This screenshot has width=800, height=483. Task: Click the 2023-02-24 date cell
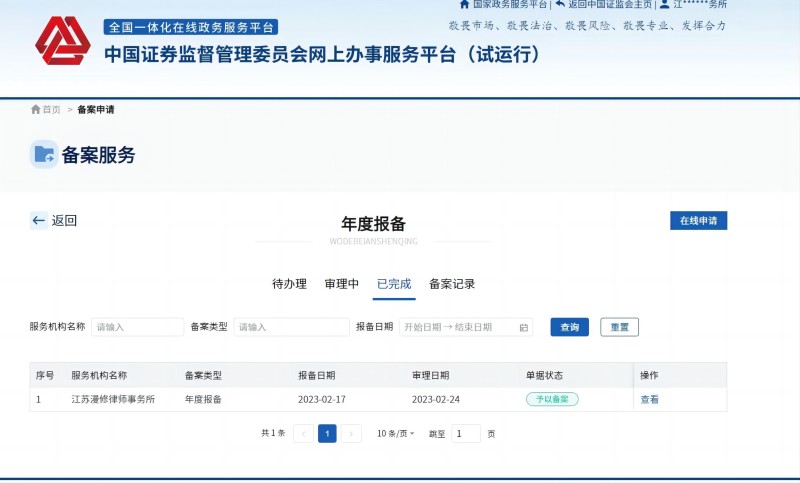click(x=435, y=399)
